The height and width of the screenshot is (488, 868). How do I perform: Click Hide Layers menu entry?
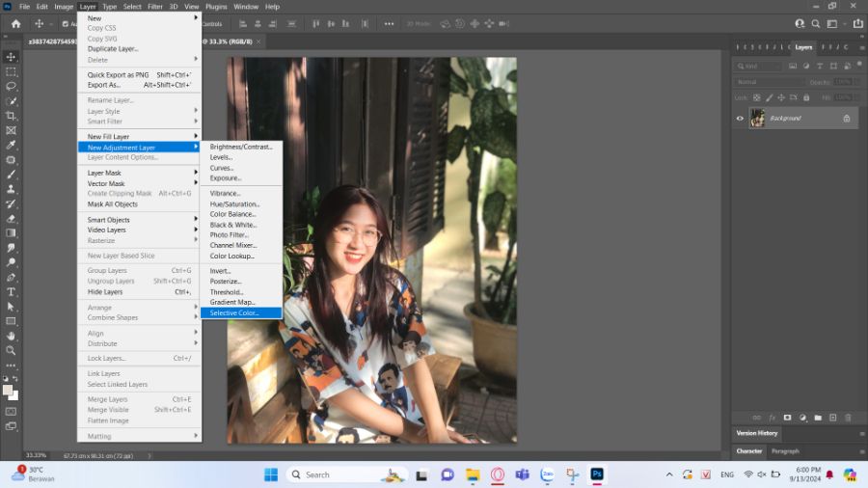[139, 291]
